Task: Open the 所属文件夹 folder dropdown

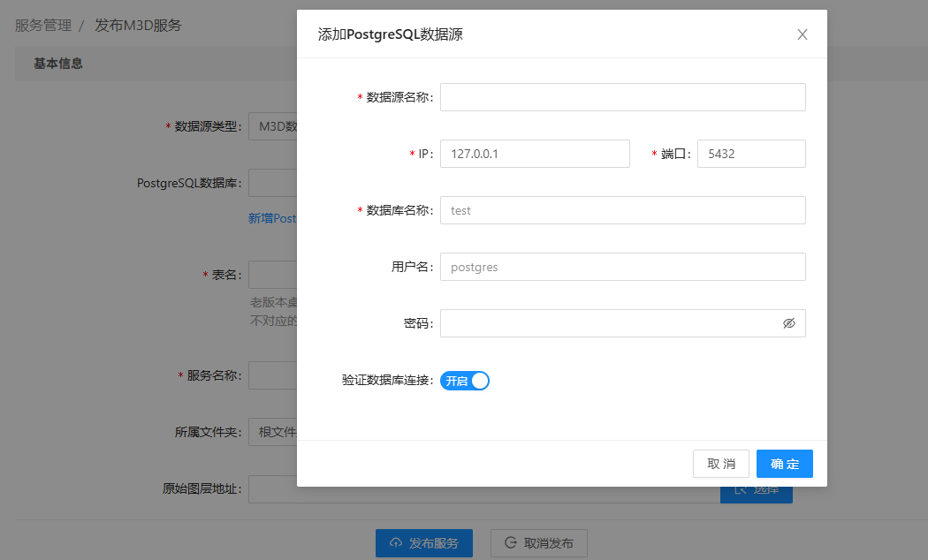Action: pos(272,432)
